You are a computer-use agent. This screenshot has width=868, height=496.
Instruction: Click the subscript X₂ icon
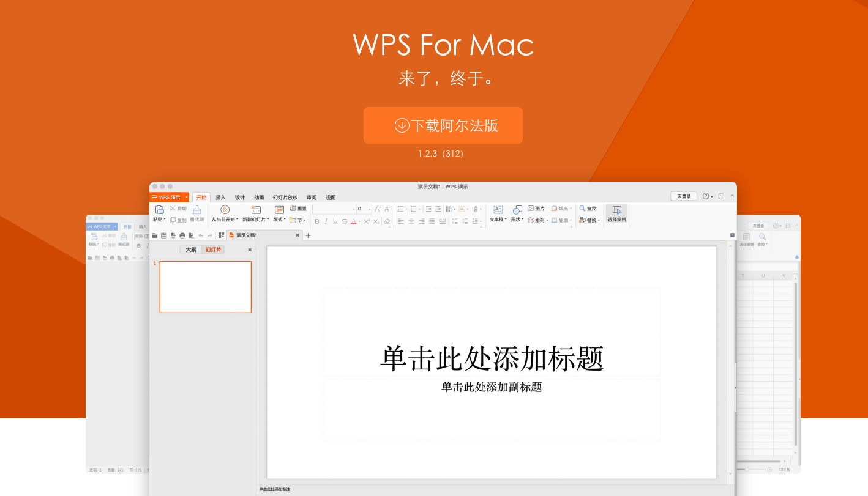point(376,221)
